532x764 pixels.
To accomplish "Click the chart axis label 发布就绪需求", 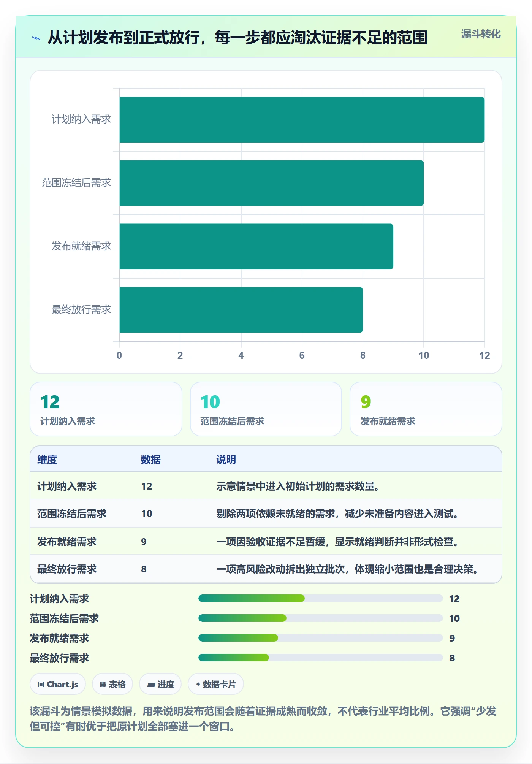I will [x=81, y=246].
